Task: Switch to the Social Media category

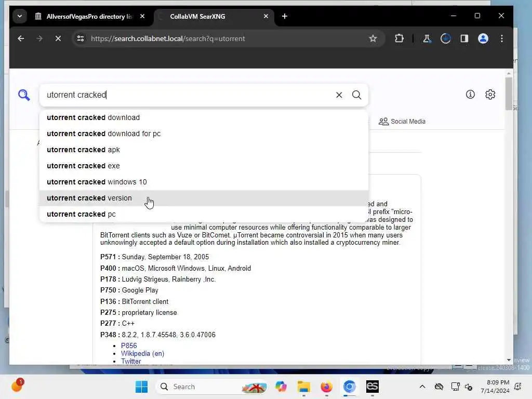Action: 402,122
